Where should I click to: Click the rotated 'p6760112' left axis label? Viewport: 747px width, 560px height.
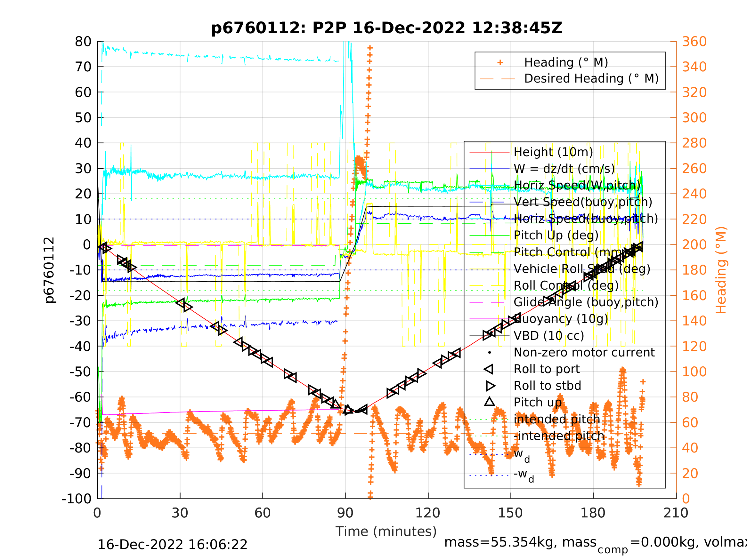50,270
